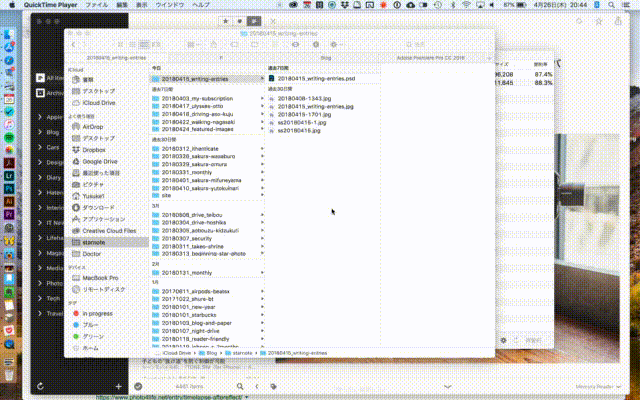This screenshot has width=640, height=400.
Task: Open the 20180415_writing-entries.psd file
Action: point(315,78)
